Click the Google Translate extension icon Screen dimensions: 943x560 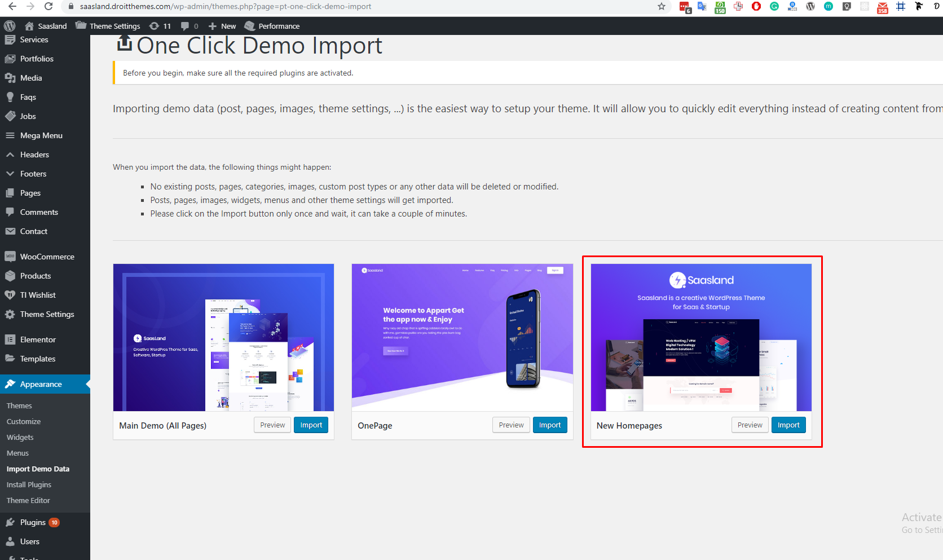(702, 6)
